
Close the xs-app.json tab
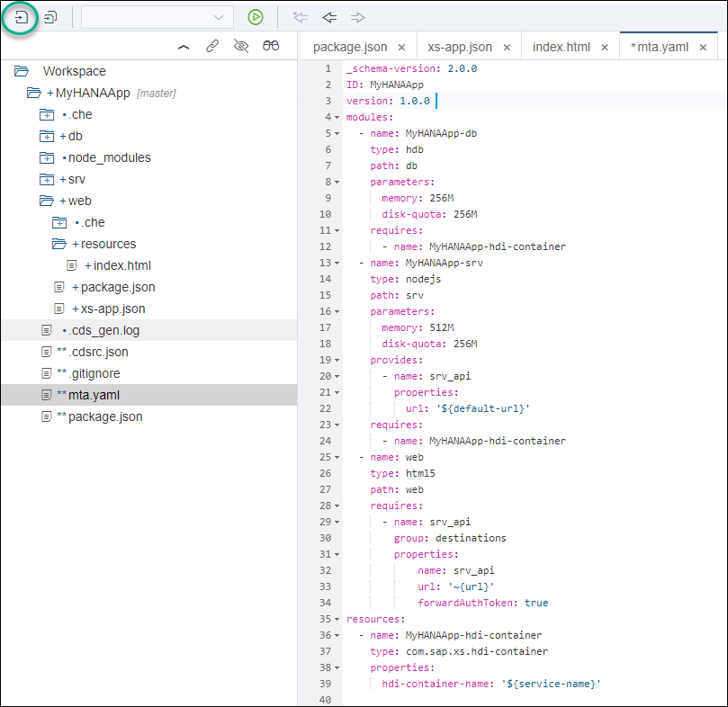[507, 48]
